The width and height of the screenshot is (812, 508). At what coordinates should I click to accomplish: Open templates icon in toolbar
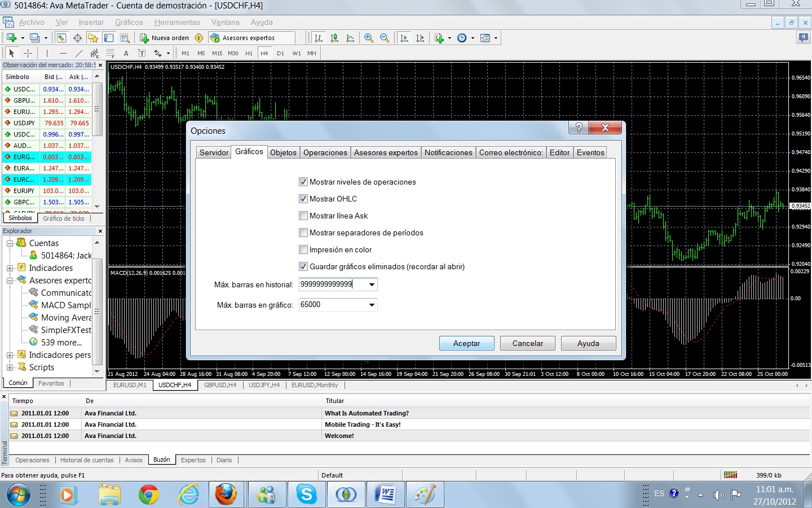pyautogui.click(x=485, y=38)
